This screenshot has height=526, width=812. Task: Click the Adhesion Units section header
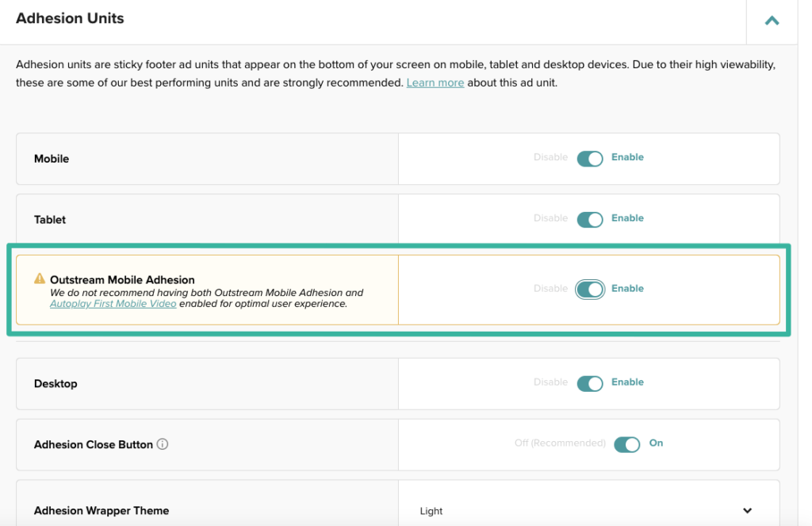coord(69,18)
